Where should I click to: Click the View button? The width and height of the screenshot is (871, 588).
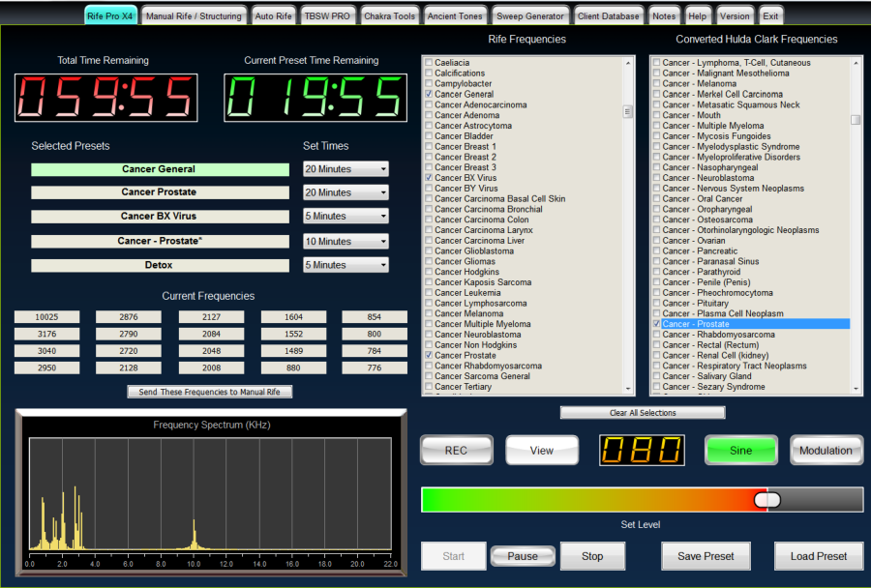tap(542, 451)
